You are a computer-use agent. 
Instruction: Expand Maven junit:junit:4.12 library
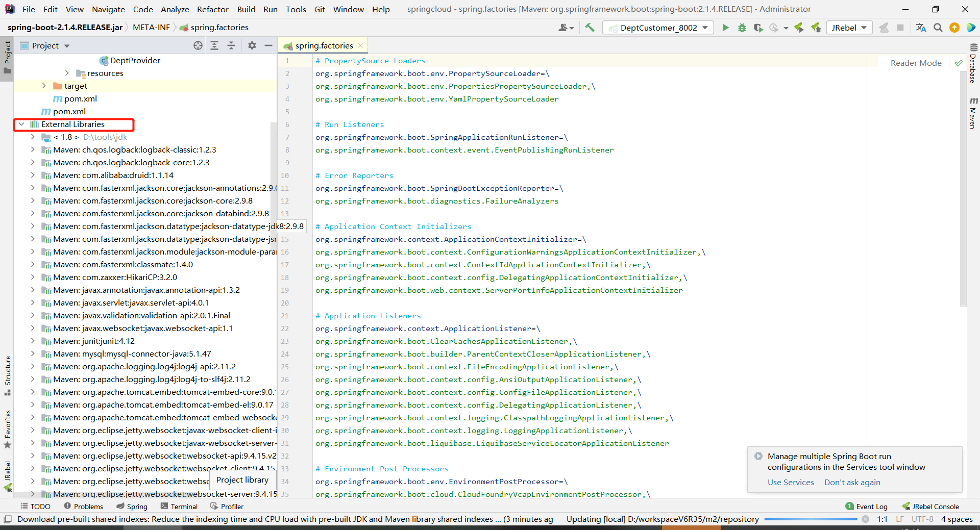click(x=33, y=341)
